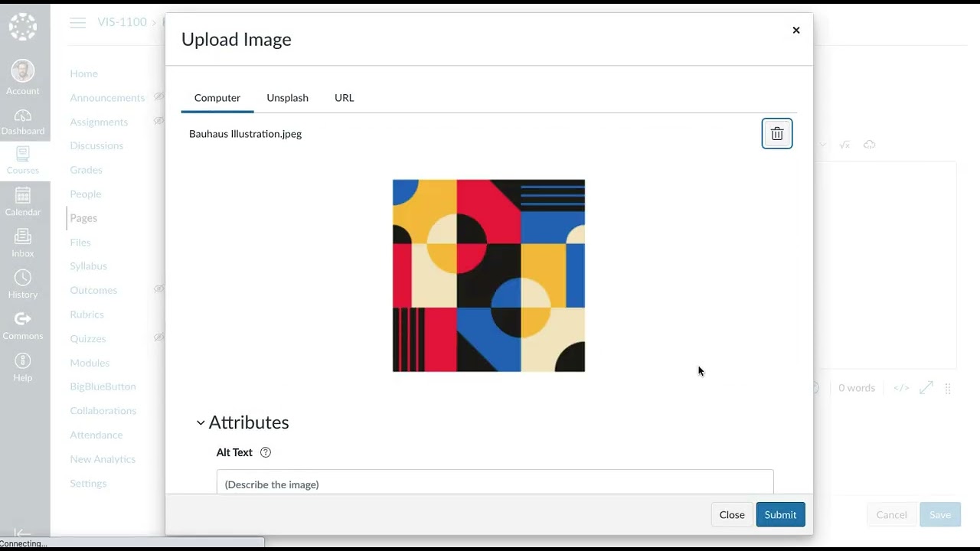Image resolution: width=980 pixels, height=551 pixels.
Task: Open Attendance in course navigation
Action: coord(96,435)
